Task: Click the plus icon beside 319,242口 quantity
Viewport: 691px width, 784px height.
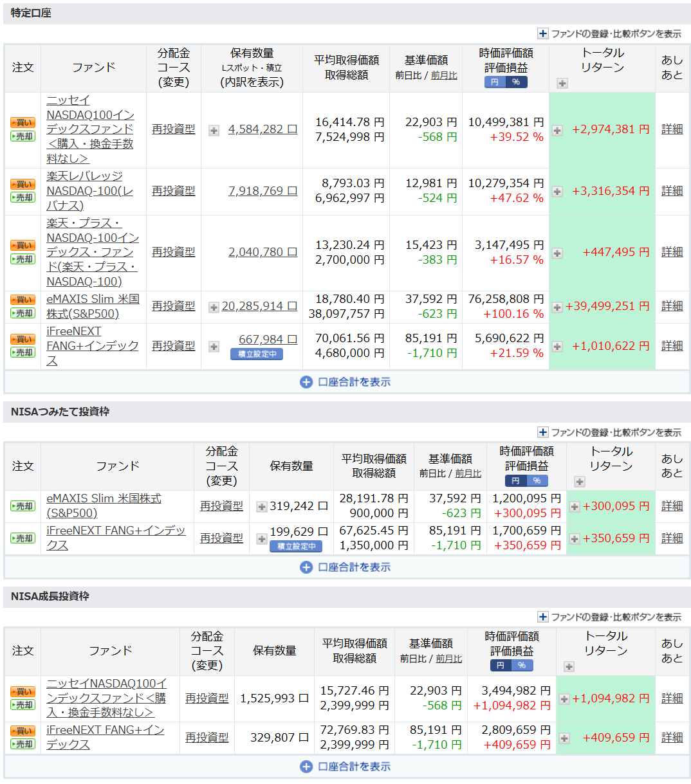Action: click(261, 507)
